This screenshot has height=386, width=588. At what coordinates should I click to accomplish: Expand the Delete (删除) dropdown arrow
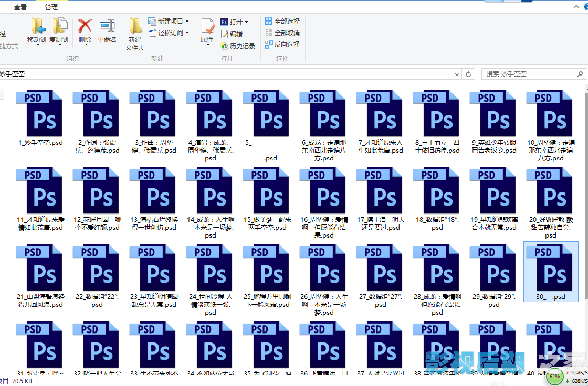[85, 44]
